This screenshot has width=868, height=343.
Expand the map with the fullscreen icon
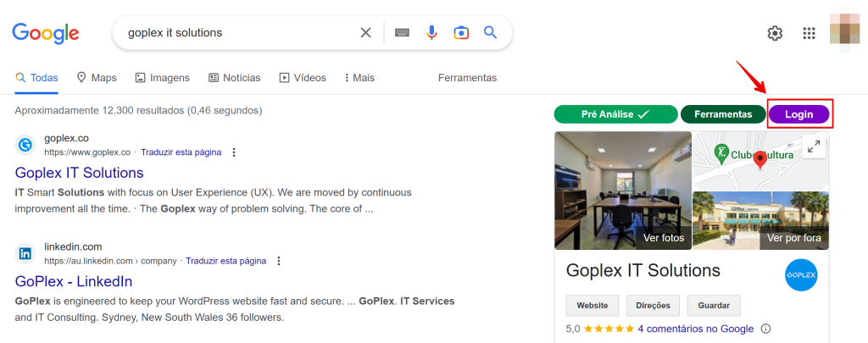pyautogui.click(x=814, y=147)
